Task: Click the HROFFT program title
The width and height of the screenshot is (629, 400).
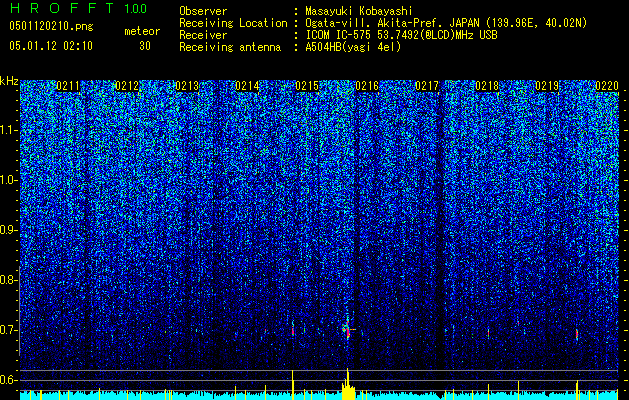Action: coord(63,8)
